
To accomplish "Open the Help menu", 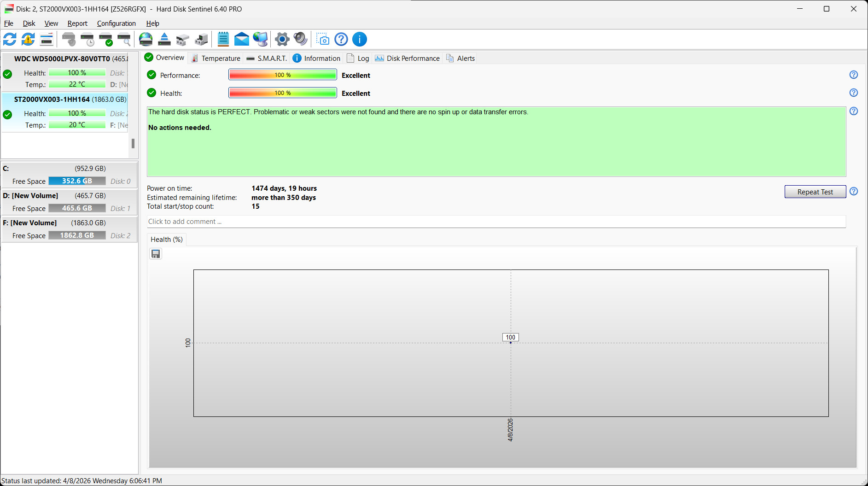I will [152, 23].
